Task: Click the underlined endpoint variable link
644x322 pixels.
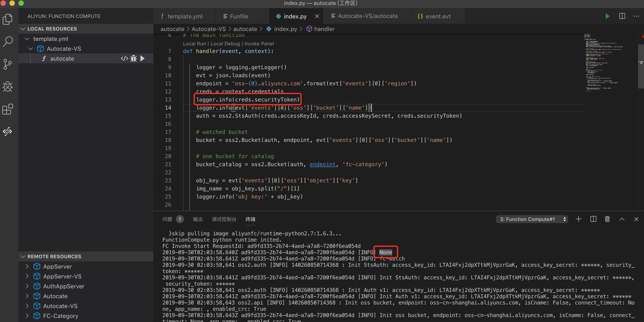Action: [322, 164]
